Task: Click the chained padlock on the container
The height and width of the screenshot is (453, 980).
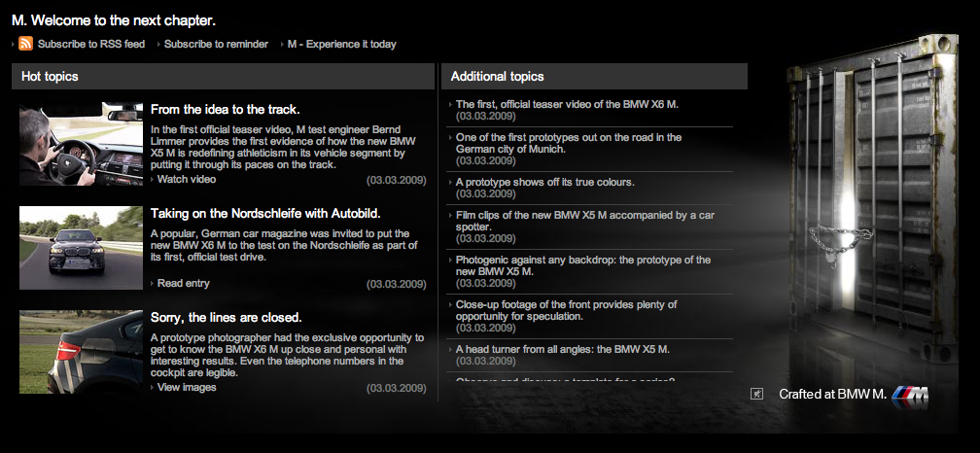Action: (x=826, y=247)
